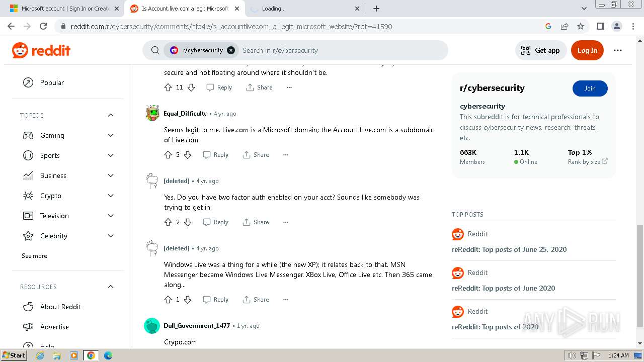The image size is (644, 362).
Task: Downvote the comment with 11 points
Action: click(x=191, y=87)
